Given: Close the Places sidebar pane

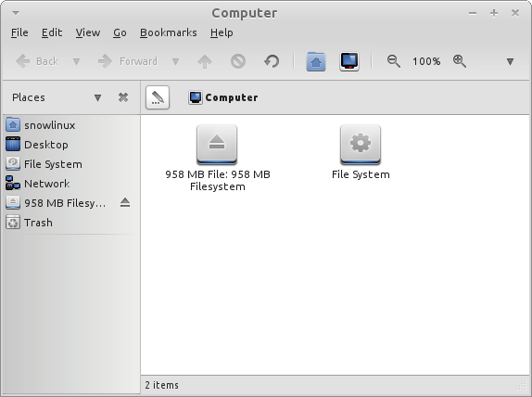Looking at the screenshot, I should pyautogui.click(x=123, y=97).
